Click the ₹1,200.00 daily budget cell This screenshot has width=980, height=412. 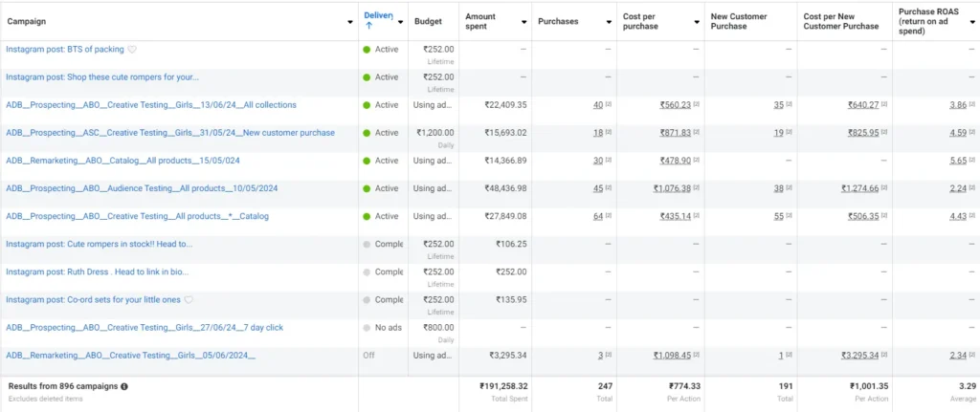pos(434,133)
